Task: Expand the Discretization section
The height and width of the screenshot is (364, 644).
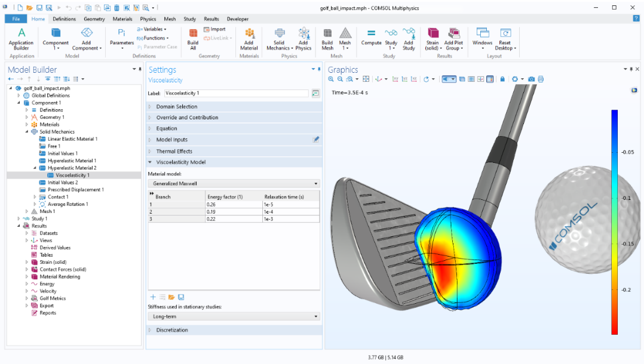Action: pos(234,330)
